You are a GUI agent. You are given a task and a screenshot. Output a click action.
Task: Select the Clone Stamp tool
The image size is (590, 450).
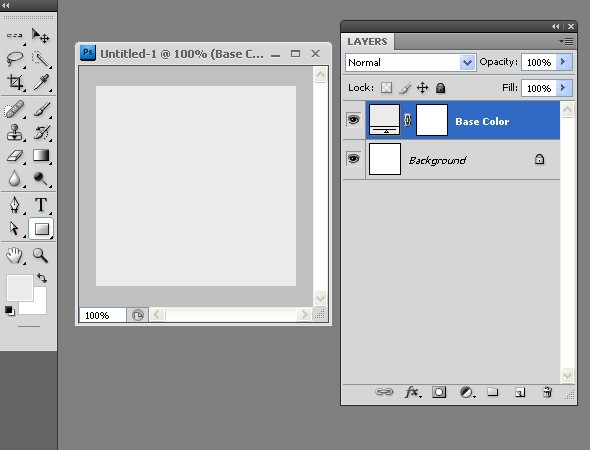click(15, 132)
